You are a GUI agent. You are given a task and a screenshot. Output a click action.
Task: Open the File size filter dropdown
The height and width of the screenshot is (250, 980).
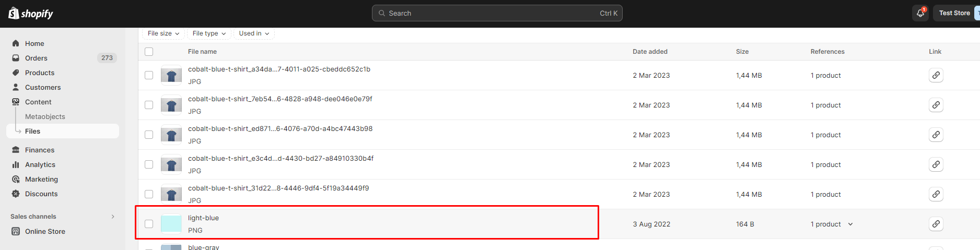(x=164, y=33)
